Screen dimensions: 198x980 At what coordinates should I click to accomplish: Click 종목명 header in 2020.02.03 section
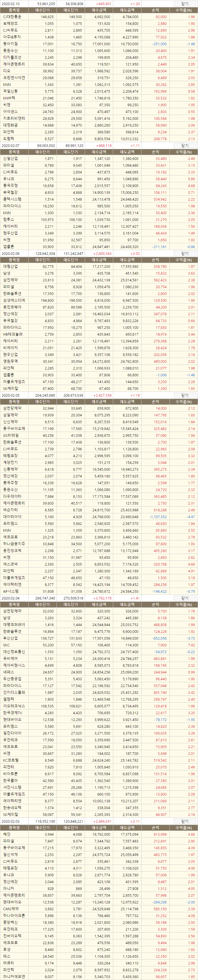tap(14, 828)
